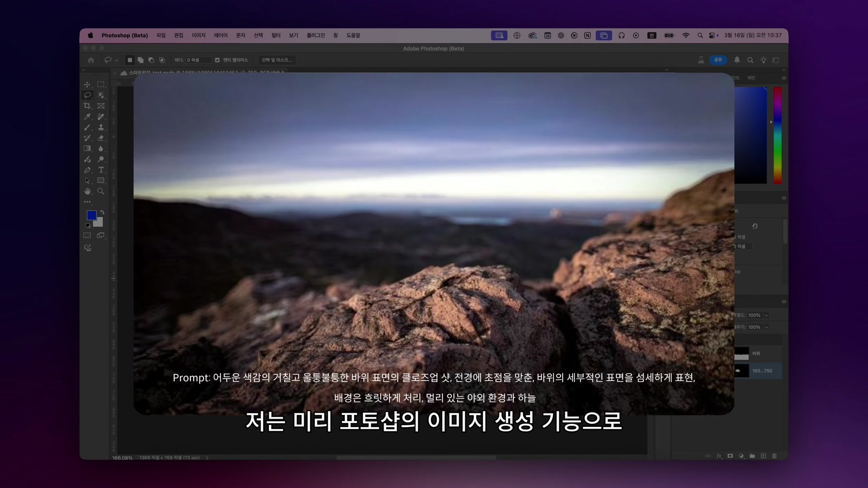
Task: Open the 필터 (Filter) menu
Action: pyautogui.click(x=276, y=35)
